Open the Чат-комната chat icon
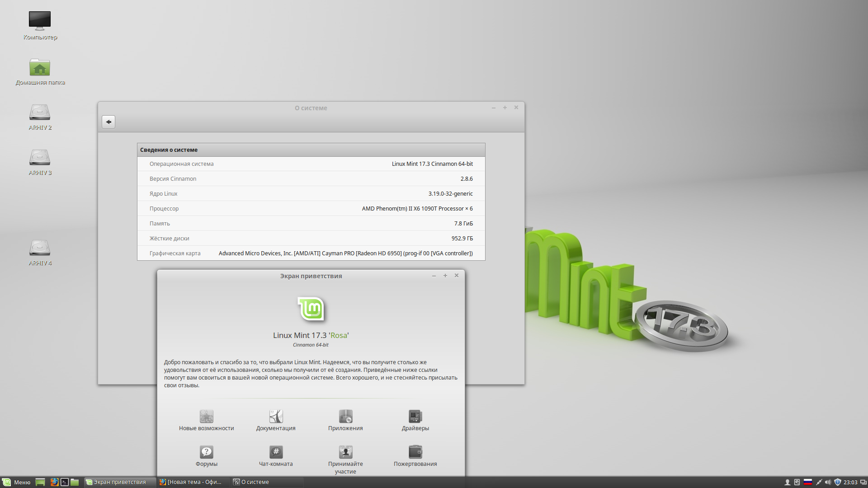 276,452
